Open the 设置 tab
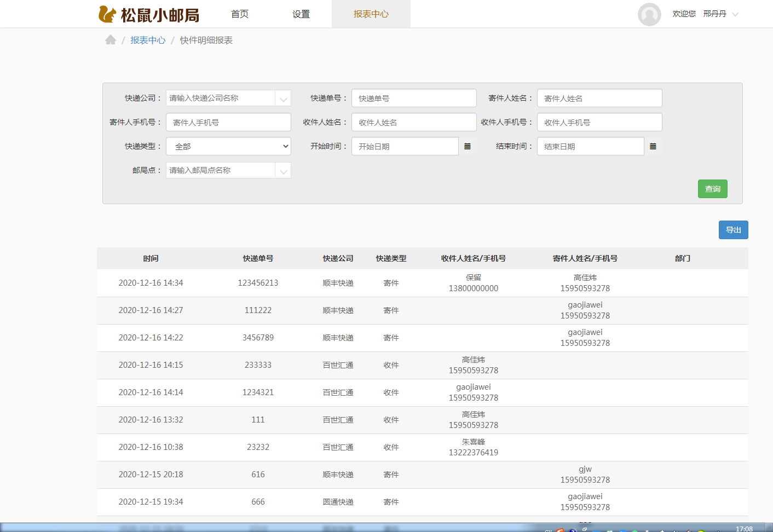Screen dimensions: 773x532 click(301, 14)
